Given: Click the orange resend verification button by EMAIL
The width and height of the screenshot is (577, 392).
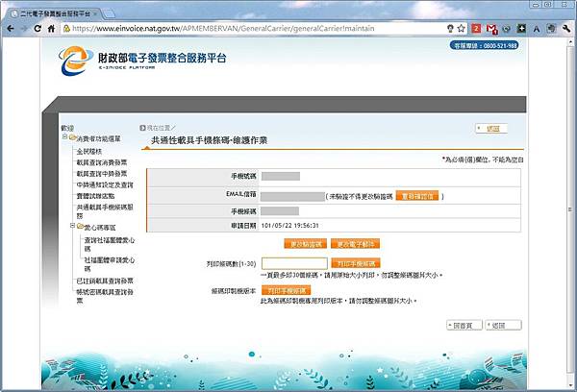Looking at the screenshot, I should 417,196.
